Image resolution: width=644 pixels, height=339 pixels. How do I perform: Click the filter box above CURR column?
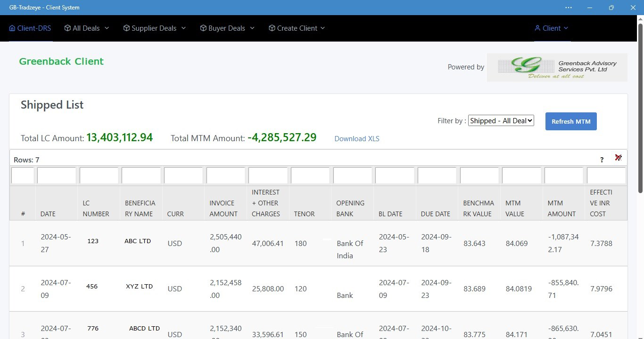pos(183,175)
